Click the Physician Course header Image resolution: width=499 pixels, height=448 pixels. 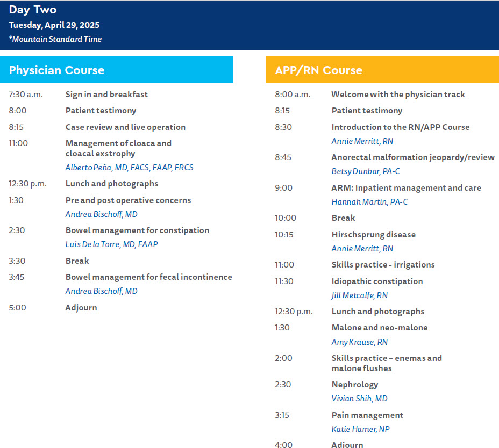pos(57,70)
